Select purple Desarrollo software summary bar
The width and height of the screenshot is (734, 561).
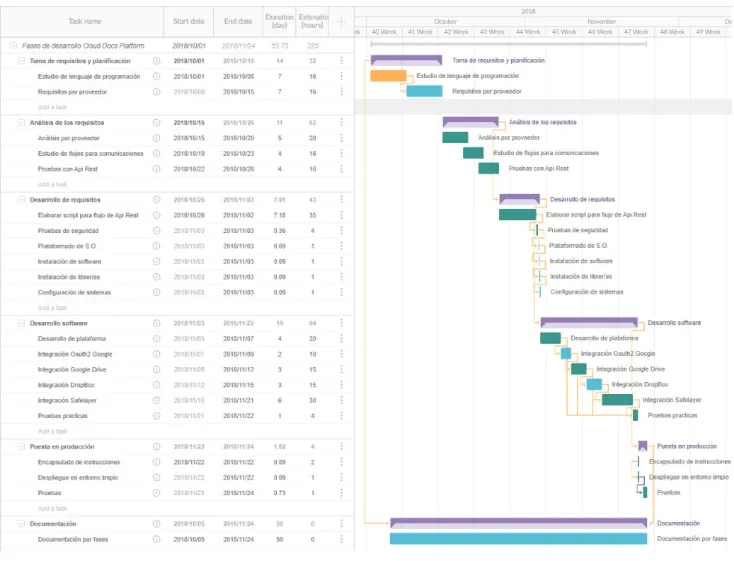pos(589,322)
